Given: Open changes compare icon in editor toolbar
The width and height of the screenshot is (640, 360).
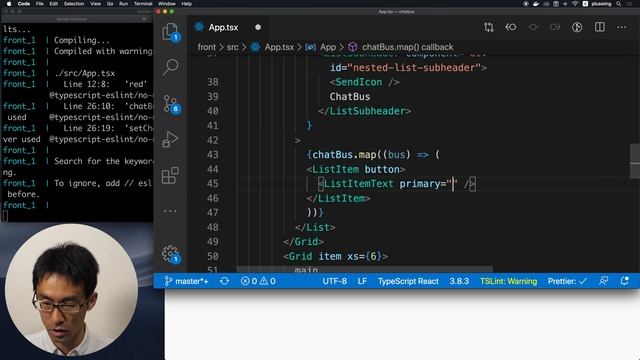Looking at the screenshot, I should 489,27.
